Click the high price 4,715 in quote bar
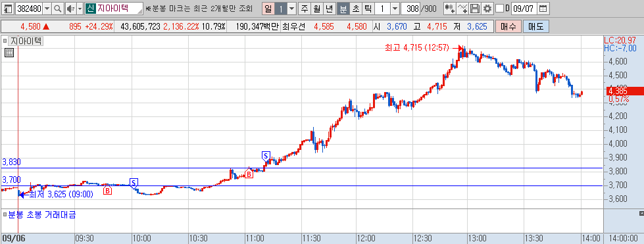The image size is (644, 244). tap(436, 27)
